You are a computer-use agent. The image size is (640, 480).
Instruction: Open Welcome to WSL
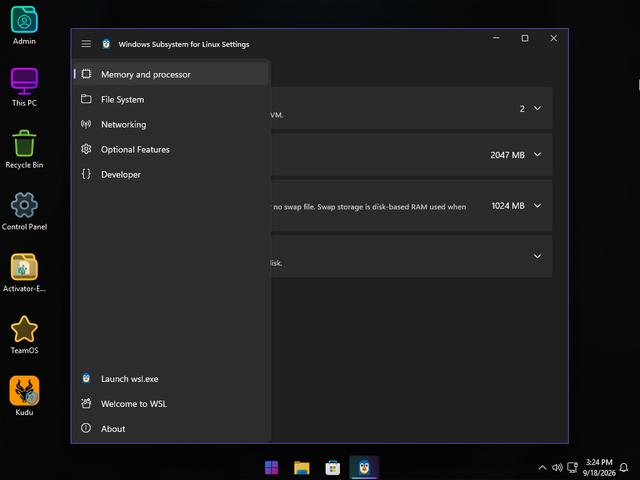(171, 404)
